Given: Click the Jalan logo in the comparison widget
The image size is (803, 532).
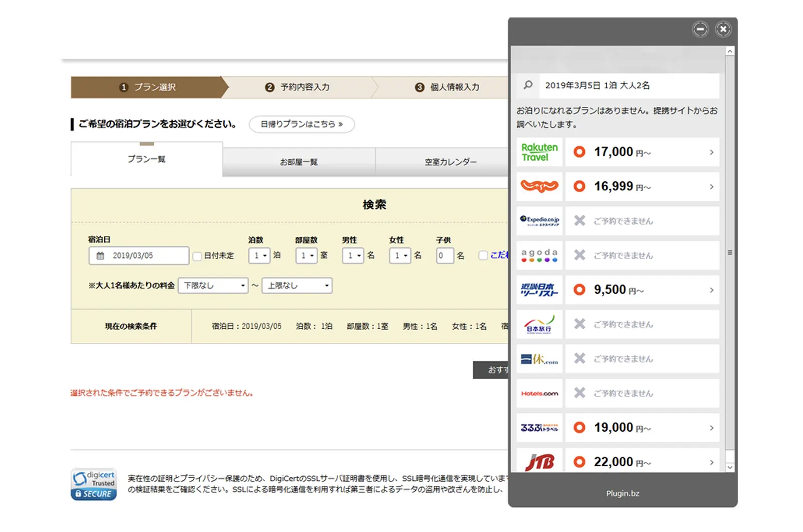Looking at the screenshot, I should [x=539, y=186].
